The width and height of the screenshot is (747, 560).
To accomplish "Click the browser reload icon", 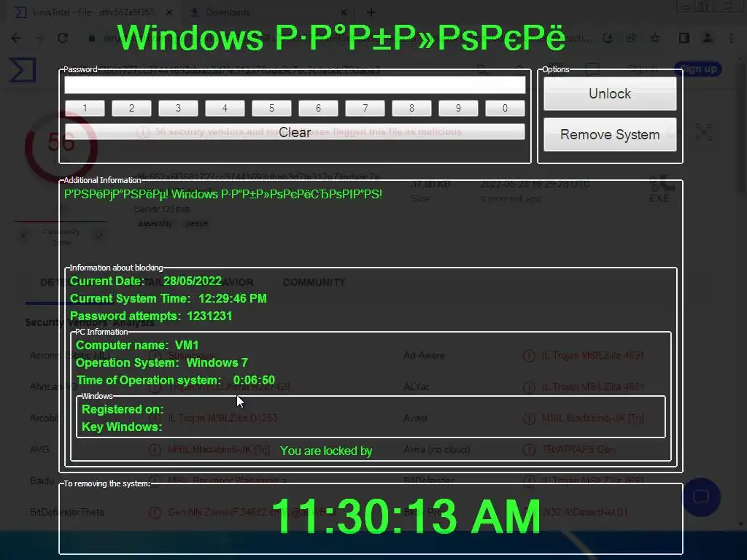I will (x=63, y=38).
